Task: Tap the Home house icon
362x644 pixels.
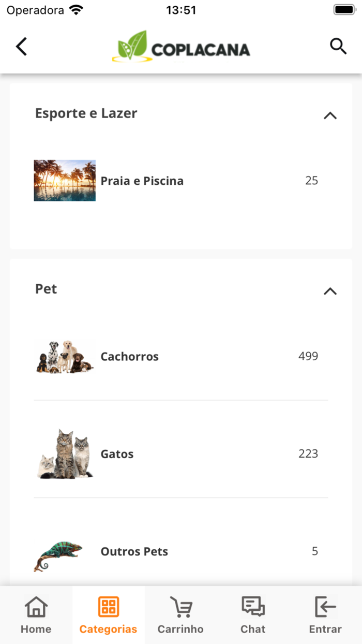Action: tap(36, 607)
